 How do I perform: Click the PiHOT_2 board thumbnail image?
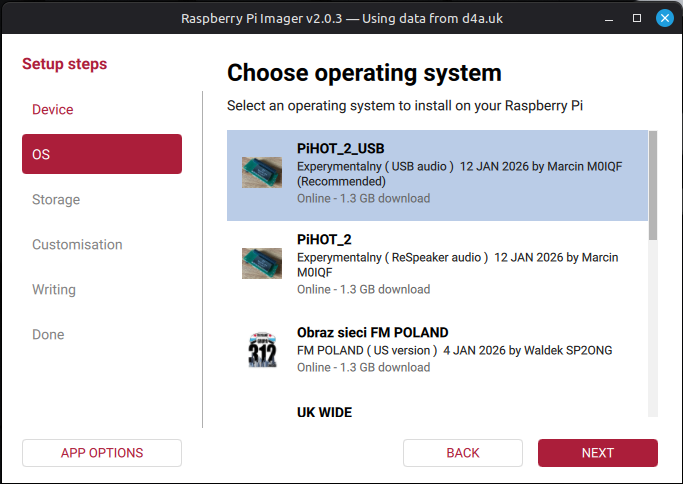[x=262, y=263]
